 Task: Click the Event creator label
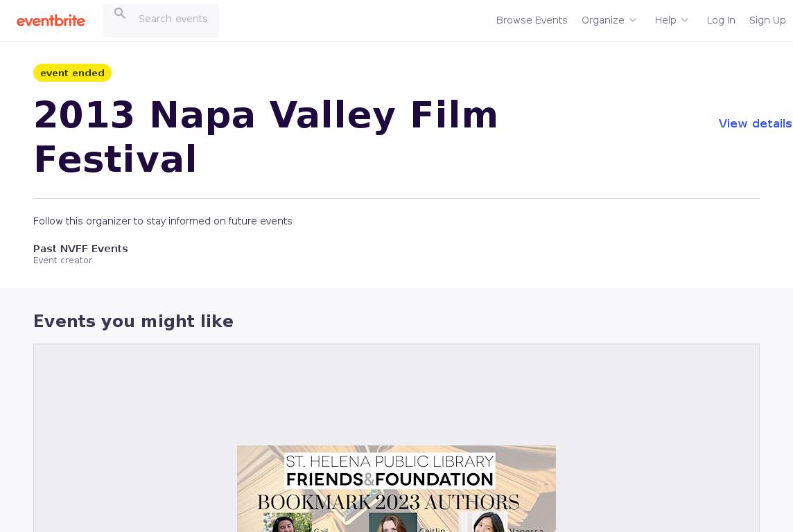point(62,260)
